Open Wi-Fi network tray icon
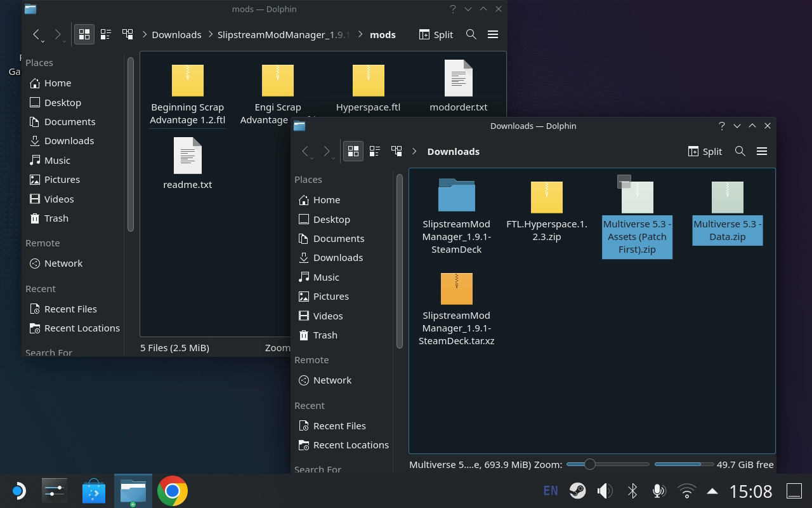Image resolution: width=812 pixels, height=508 pixels. (686, 491)
